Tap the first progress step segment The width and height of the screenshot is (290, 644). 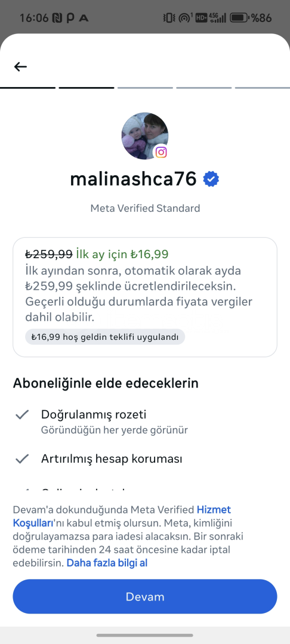pyautogui.click(x=27, y=88)
